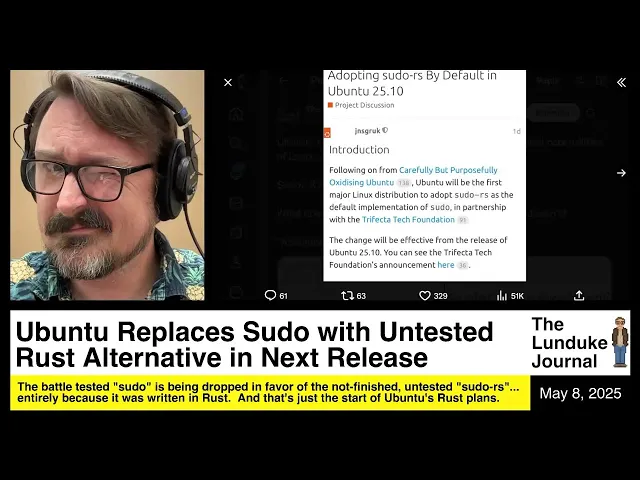Click the pixel-art character beside Lunduke Journal
This screenshot has height=480, width=640.
coord(620,342)
